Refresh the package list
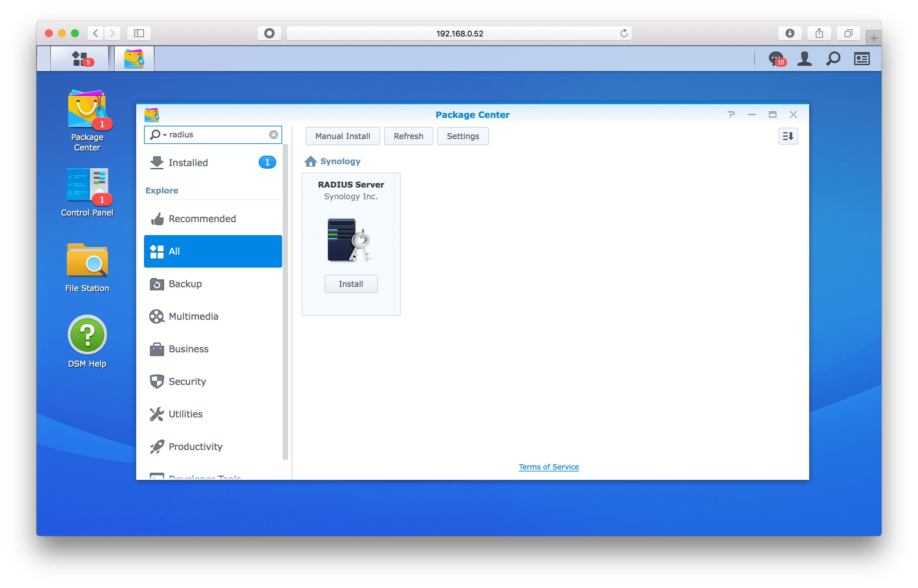 [409, 136]
